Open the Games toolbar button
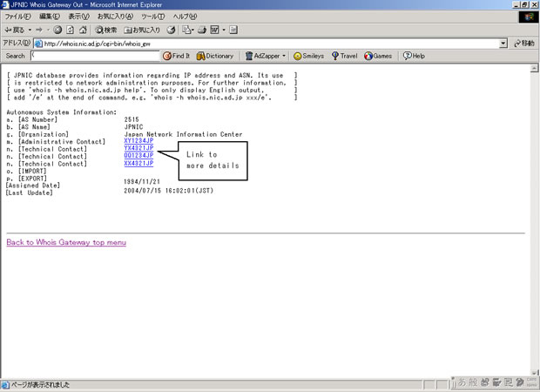This screenshot has height=392, width=540. (378, 56)
